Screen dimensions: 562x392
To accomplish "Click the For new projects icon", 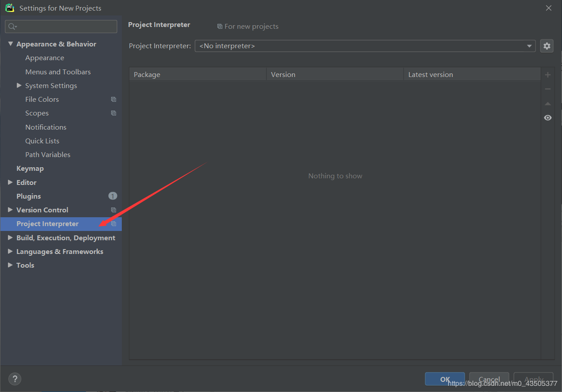I will click(220, 27).
